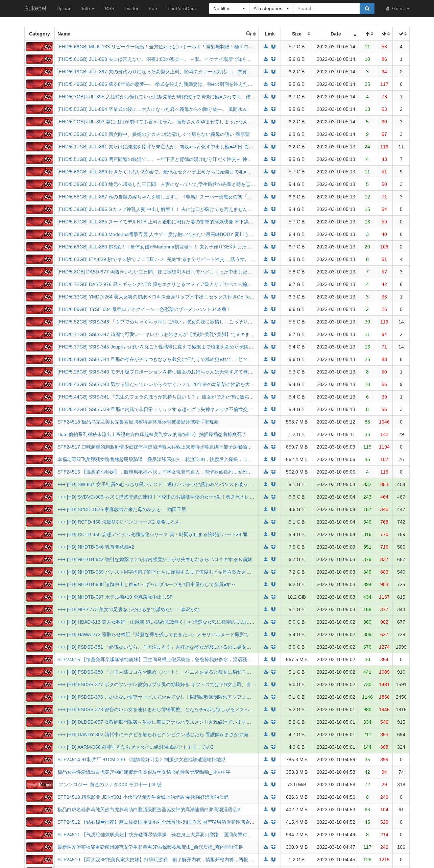
Task: Click AV category icon on STP24510 row
Action: (x=40, y=860)
